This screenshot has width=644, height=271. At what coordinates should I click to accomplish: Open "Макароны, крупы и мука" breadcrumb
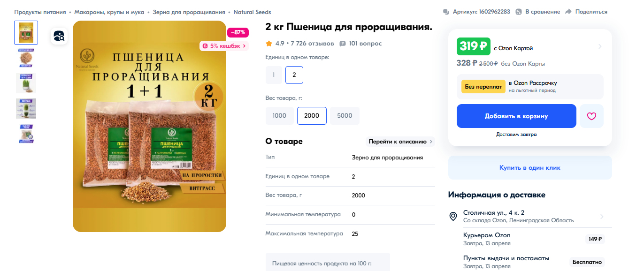[x=109, y=12]
